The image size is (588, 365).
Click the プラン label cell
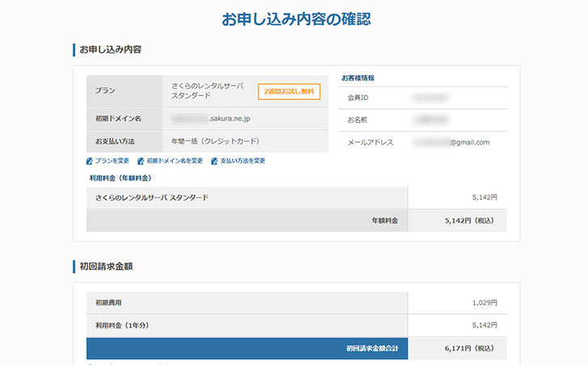[x=124, y=91]
